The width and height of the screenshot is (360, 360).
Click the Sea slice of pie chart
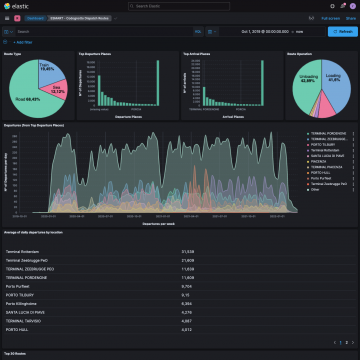57,89
